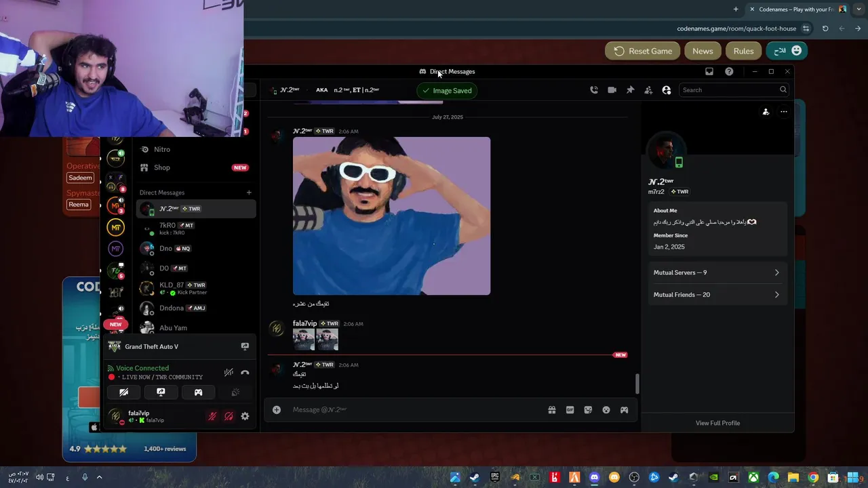Add friends to this DM

648,90
